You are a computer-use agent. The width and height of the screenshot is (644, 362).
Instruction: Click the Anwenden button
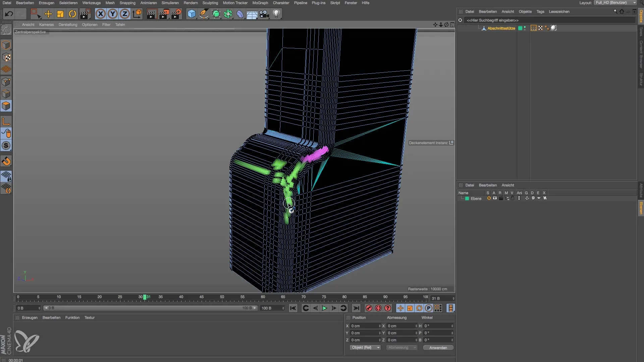tap(438, 348)
